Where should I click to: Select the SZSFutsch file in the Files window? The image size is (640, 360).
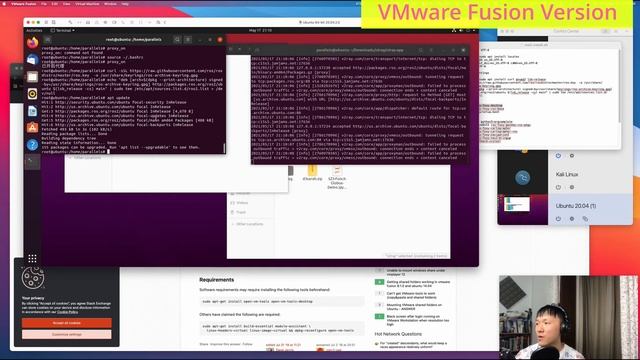click(x=337, y=177)
